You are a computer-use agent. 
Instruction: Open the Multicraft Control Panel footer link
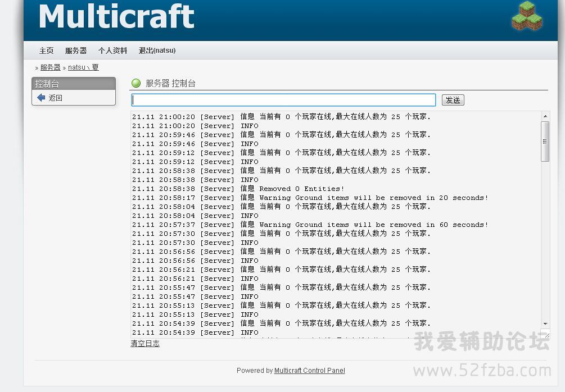pos(309,371)
